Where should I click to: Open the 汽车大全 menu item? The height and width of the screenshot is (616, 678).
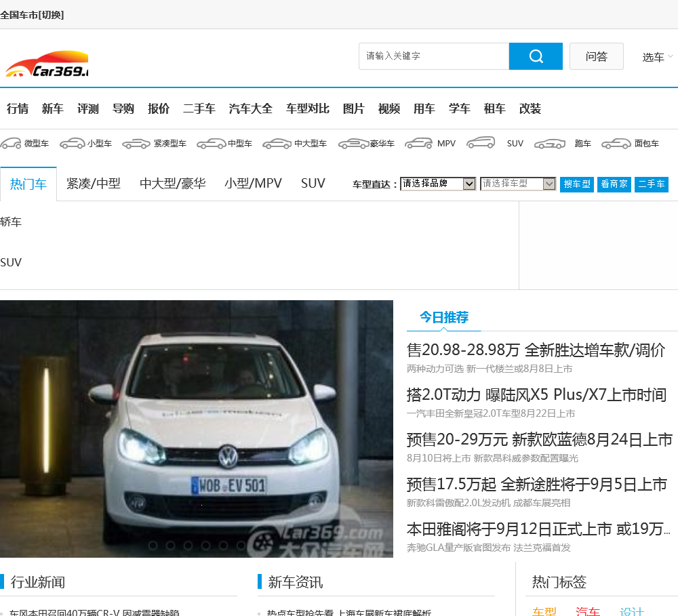(251, 108)
